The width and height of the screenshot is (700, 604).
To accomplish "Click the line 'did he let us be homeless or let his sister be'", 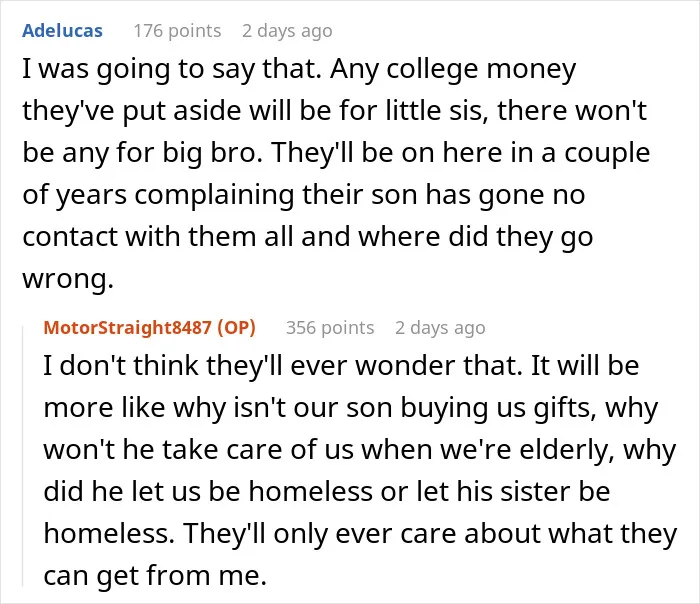I will coord(327,492).
